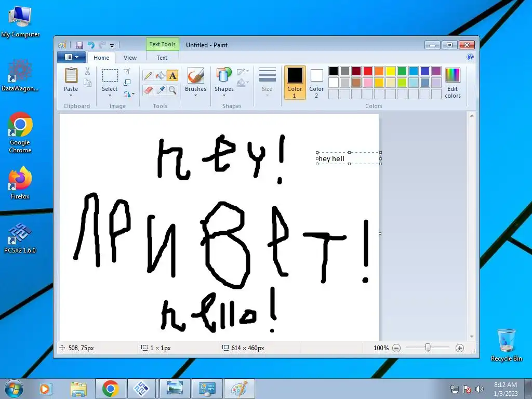Image resolution: width=532 pixels, height=399 pixels.
Task: Pick the orange color swatch
Action: [379, 71]
